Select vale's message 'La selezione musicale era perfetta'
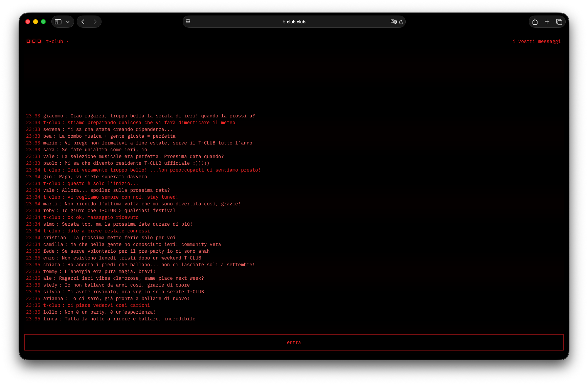588x385 pixels. pos(125,157)
